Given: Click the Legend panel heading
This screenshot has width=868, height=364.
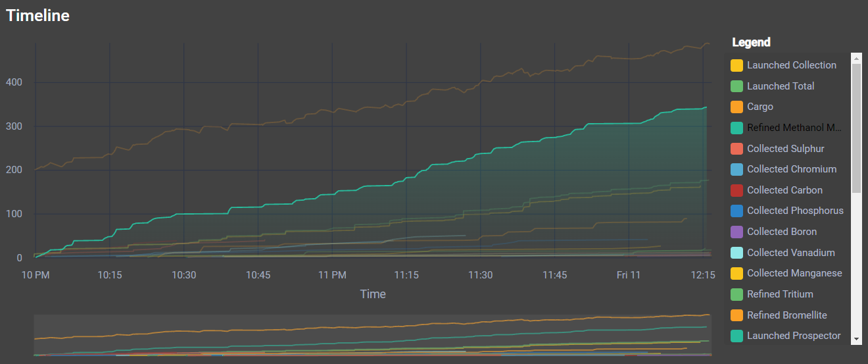Looking at the screenshot, I should pos(752,42).
